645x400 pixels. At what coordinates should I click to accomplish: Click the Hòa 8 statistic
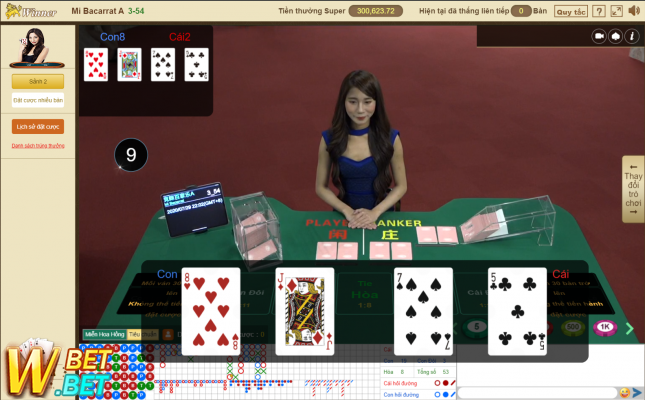(x=394, y=372)
